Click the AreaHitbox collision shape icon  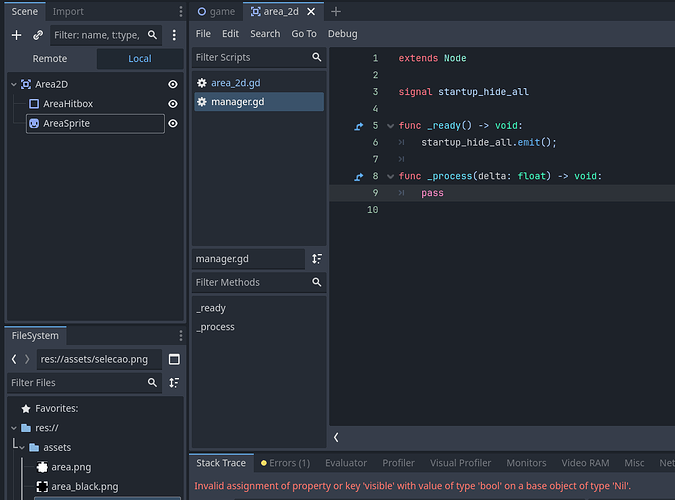point(34,104)
